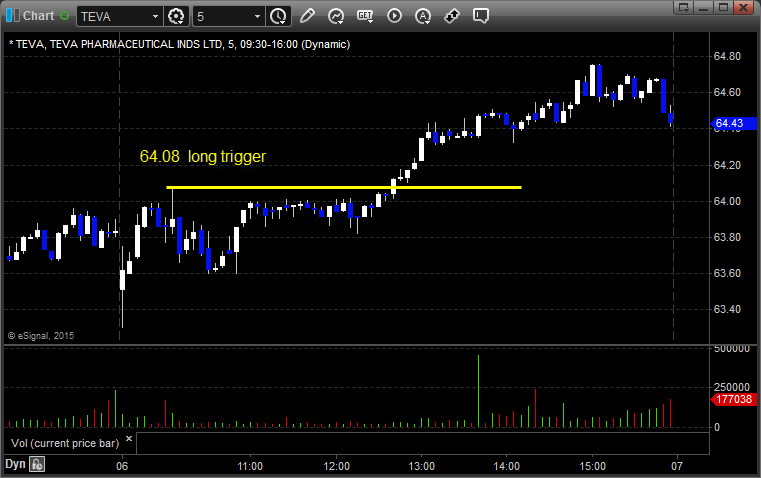761x478 pixels.
Task: Click the tallest green volume spike bar
Action: point(478,391)
